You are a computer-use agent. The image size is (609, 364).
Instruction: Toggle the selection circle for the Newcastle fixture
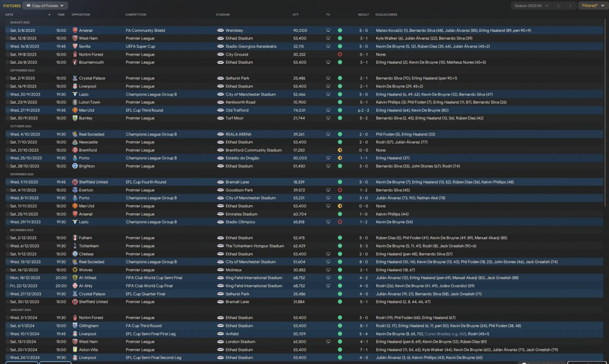point(8,142)
